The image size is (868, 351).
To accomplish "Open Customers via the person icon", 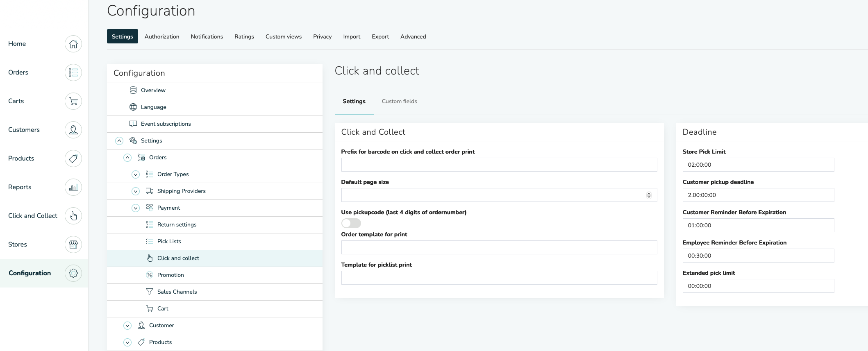I will [73, 130].
